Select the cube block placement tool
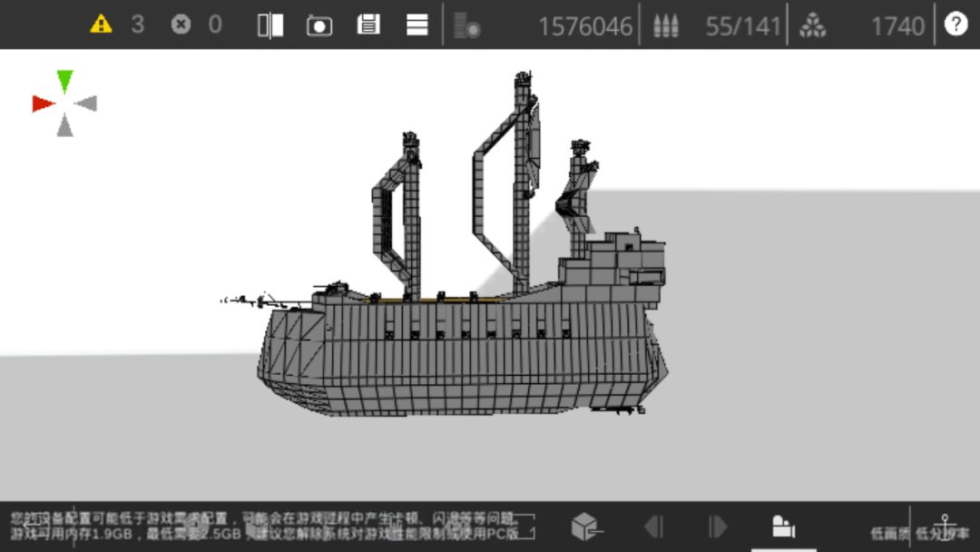This screenshot has width=980, height=552. [586, 527]
